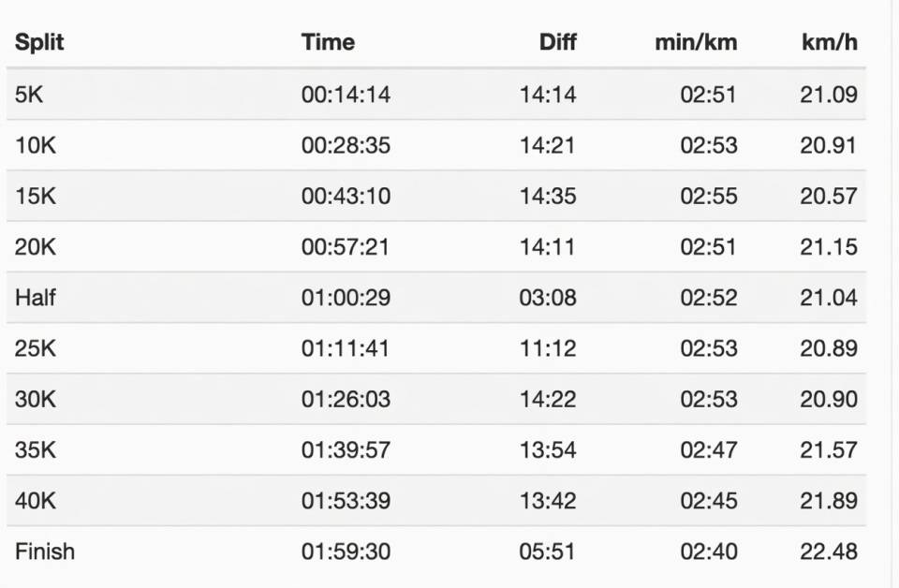Click the 40K diff value 13:42

(x=548, y=501)
